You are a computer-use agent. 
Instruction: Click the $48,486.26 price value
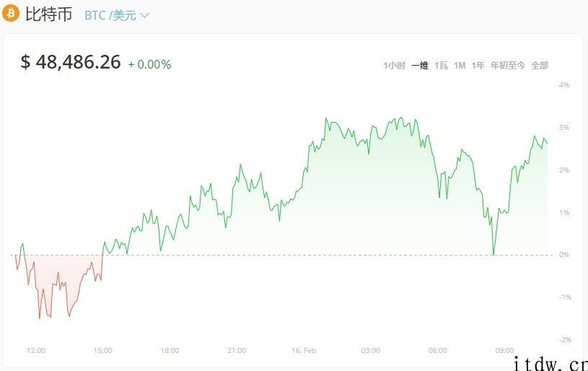click(x=71, y=62)
